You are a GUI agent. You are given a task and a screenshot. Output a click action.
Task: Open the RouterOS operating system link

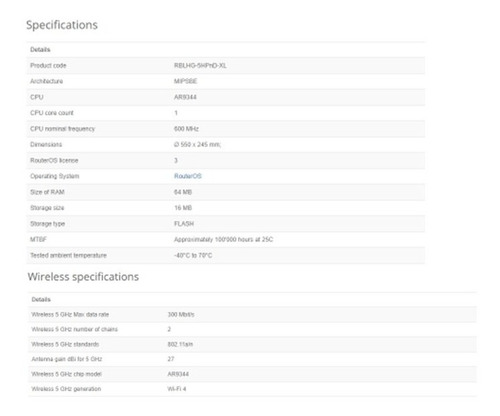click(188, 176)
